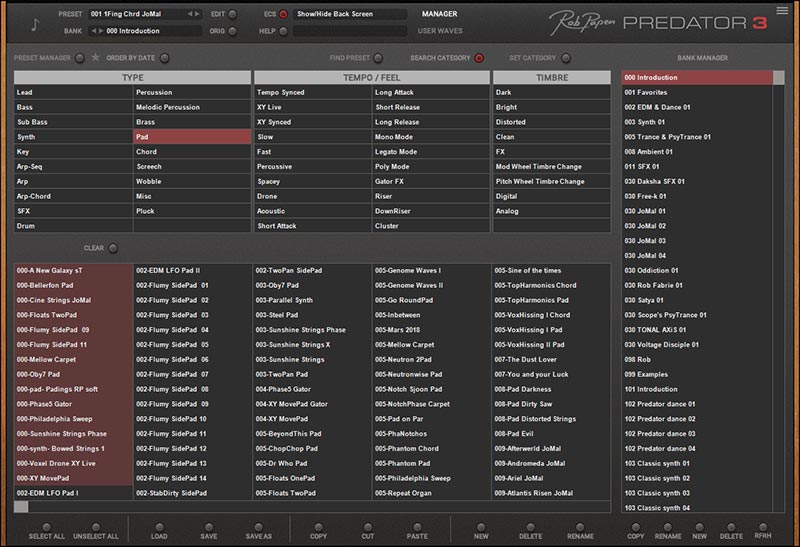800x547 pixels.
Task: Click the UNSELECT ALL button
Action: (x=96, y=527)
